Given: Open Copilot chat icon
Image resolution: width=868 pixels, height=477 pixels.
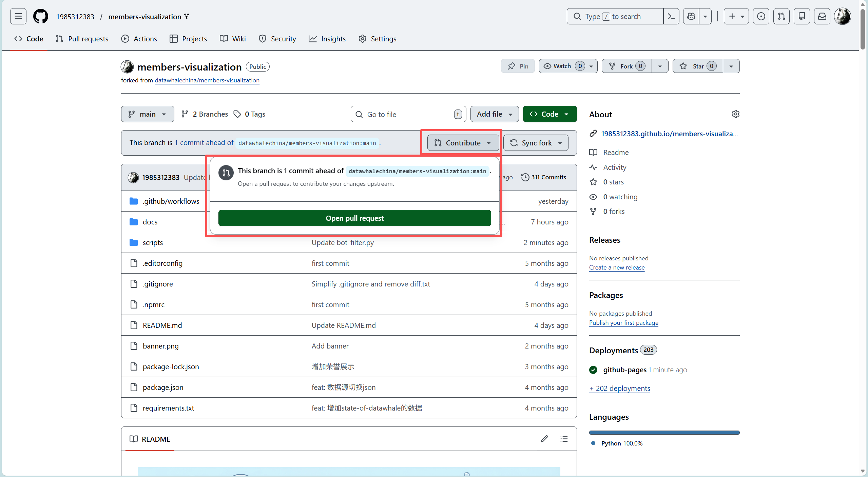Looking at the screenshot, I should (691, 16).
